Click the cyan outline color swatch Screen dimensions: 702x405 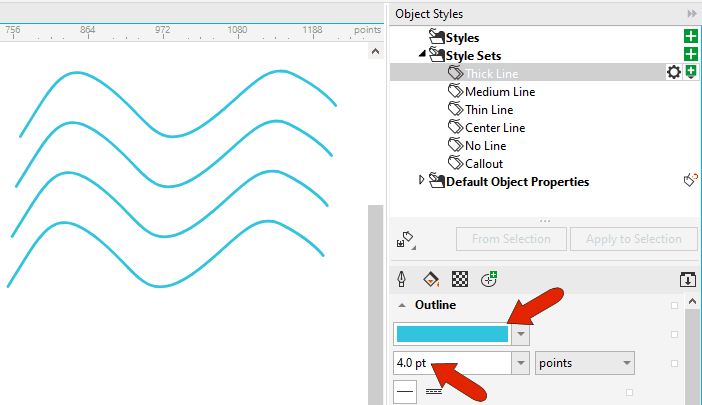pos(452,334)
